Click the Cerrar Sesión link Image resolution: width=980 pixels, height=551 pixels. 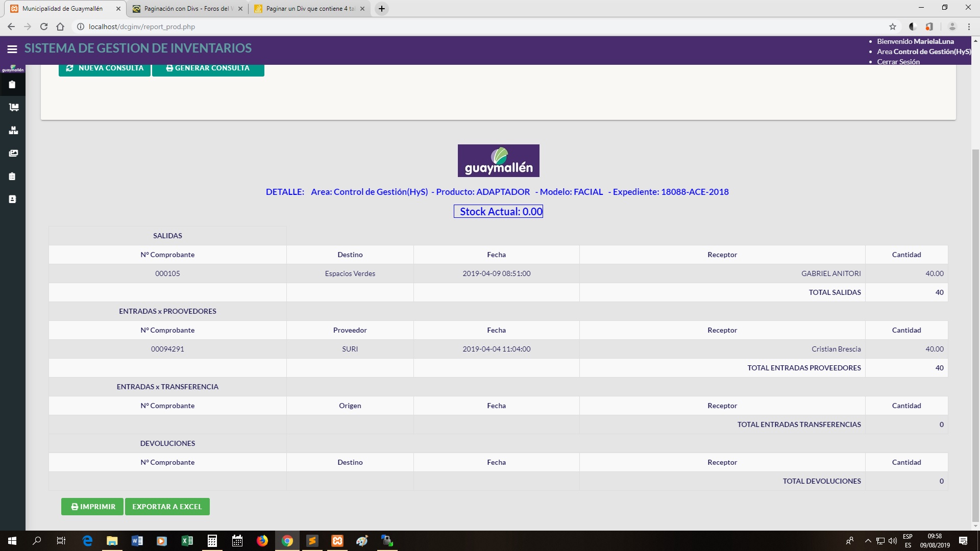pyautogui.click(x=898, y=62)
